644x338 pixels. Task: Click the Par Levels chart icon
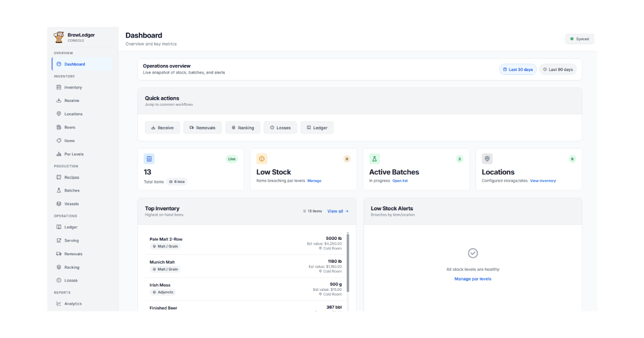59,154
